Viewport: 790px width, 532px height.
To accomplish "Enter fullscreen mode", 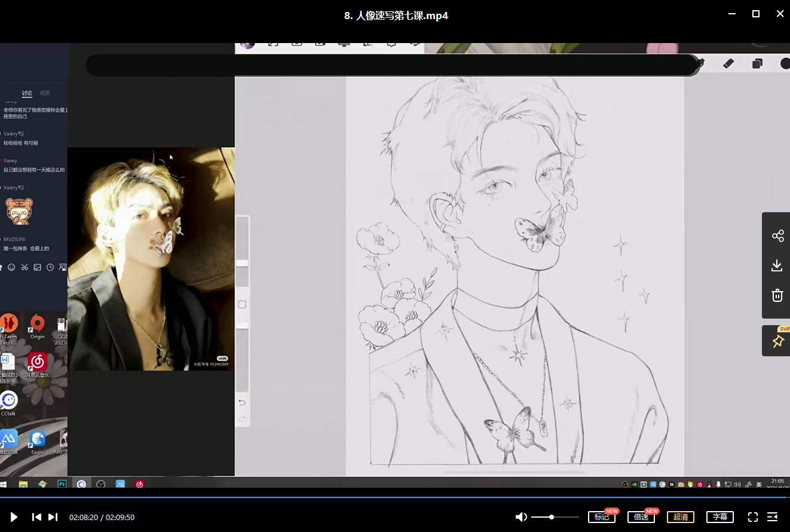I will tap(753, 517).
